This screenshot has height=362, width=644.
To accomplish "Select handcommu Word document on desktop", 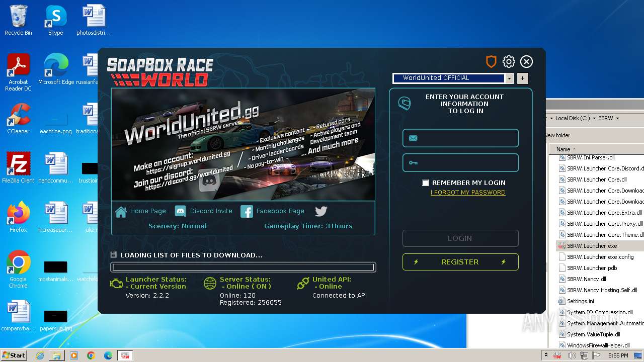I will click(56, 167).
